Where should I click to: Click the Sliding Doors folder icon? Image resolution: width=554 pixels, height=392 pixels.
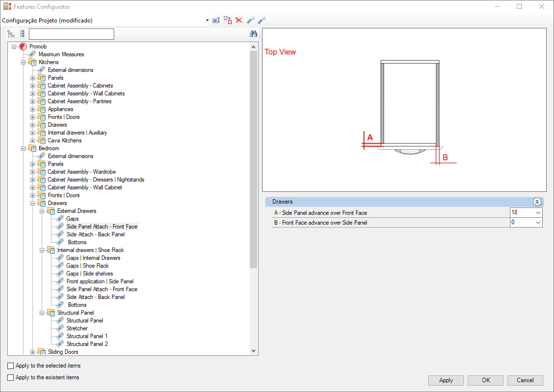pos(42,352)
